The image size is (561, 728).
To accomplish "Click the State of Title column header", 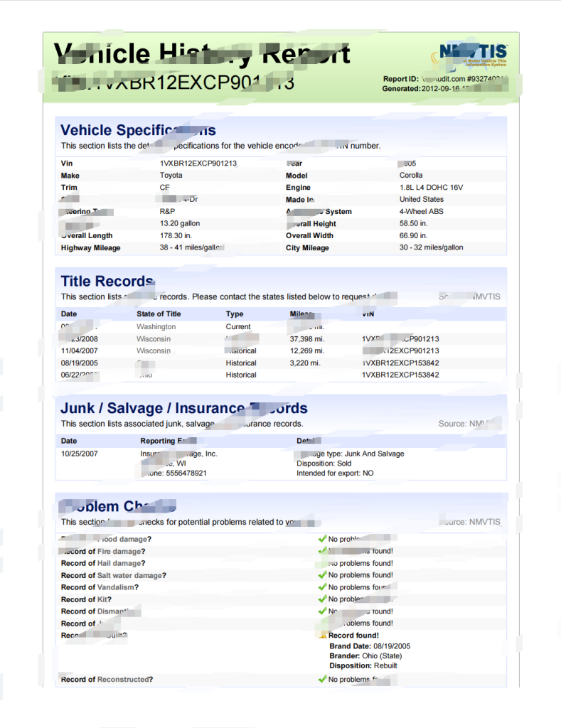I will 159,314.
